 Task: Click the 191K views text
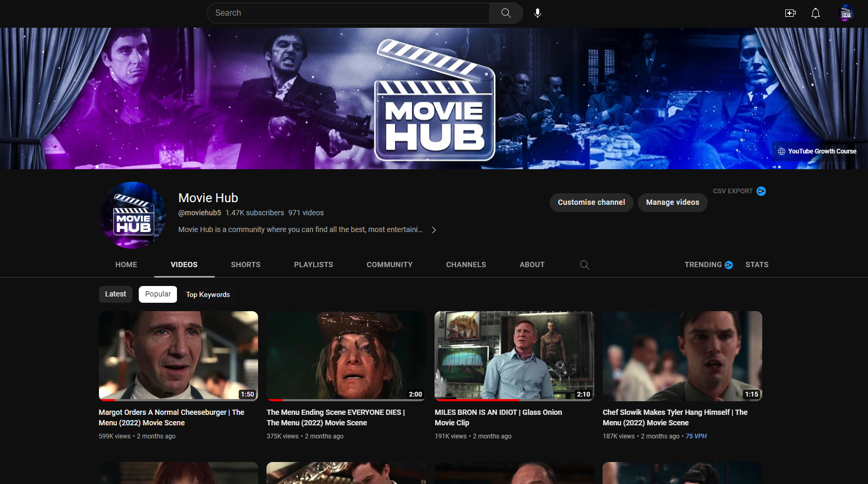451,436
